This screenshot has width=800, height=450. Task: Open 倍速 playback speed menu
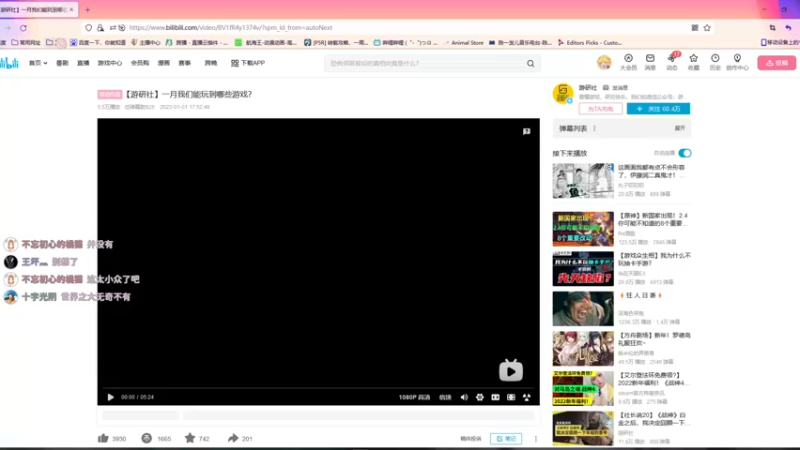pos(445,397)
